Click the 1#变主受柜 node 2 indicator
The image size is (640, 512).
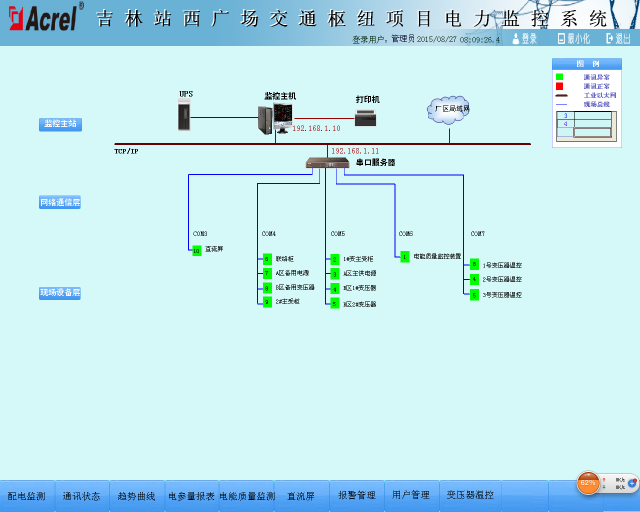(x=335, y=258)
